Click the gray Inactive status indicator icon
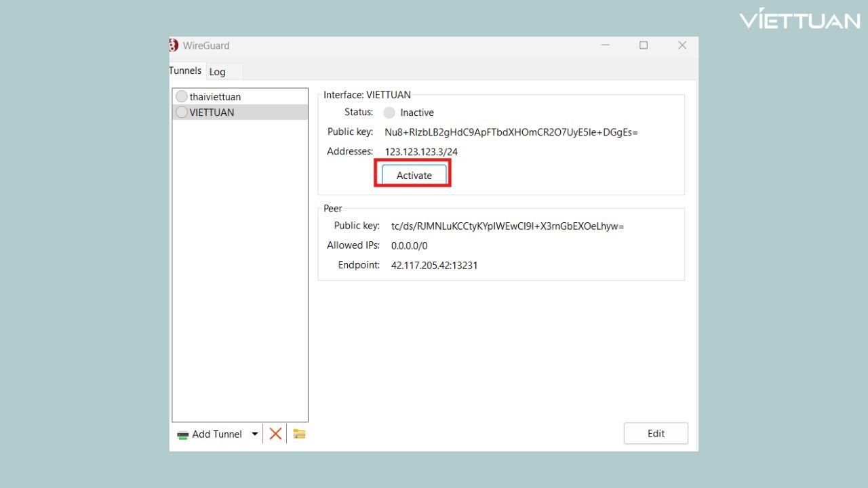Screen dimensions: 868x488 (389, 113)
